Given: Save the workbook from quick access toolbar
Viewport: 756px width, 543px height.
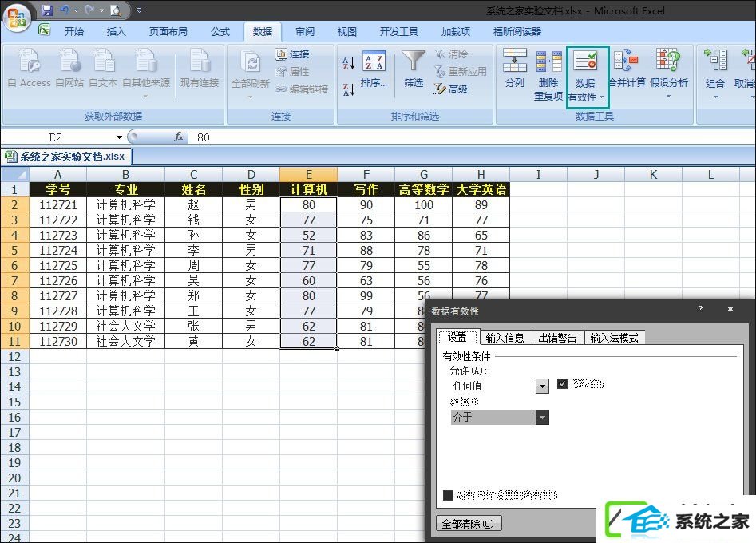Looking at the screenshot, I should (47, 10).
